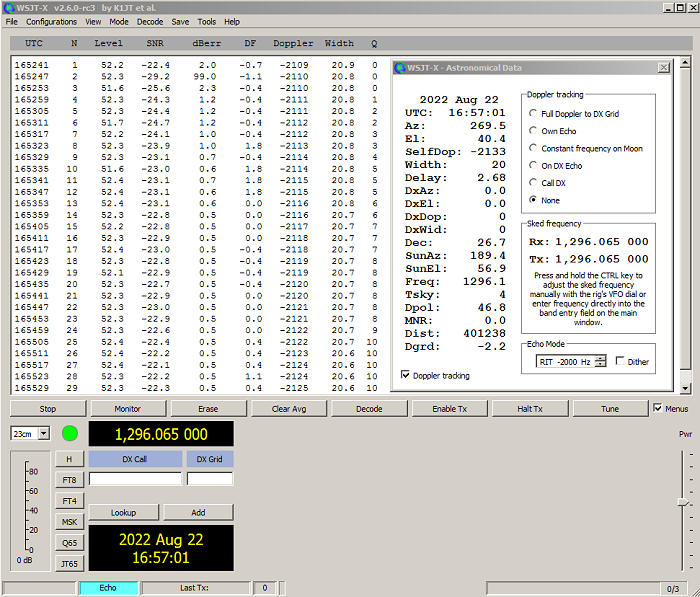Click the WSJT-X title bar app icon
This screenshot has height=597, width=700.
tap(9, 8)
